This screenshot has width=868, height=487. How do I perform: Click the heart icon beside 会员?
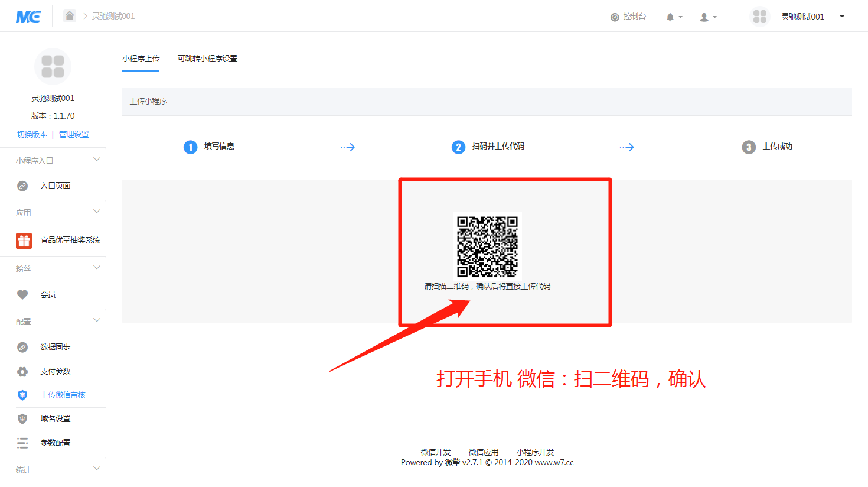[x=22, y=294]
